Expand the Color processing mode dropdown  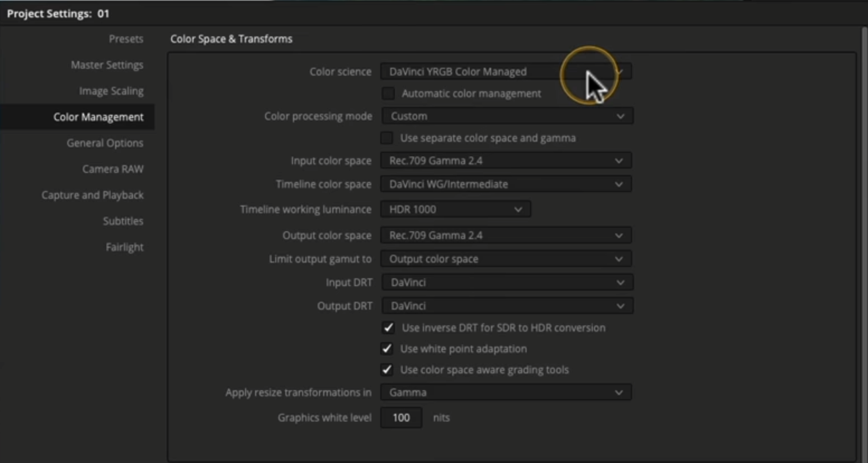(x=507, y=116)
